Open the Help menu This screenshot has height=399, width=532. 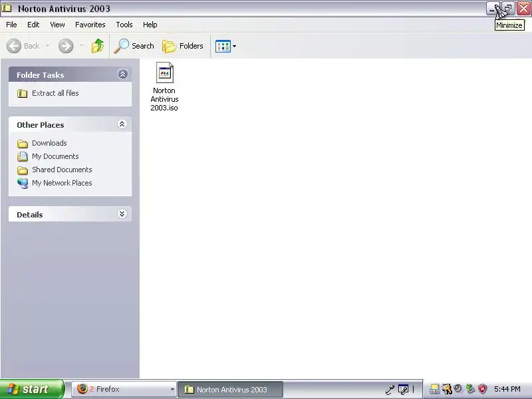(150, 25)
